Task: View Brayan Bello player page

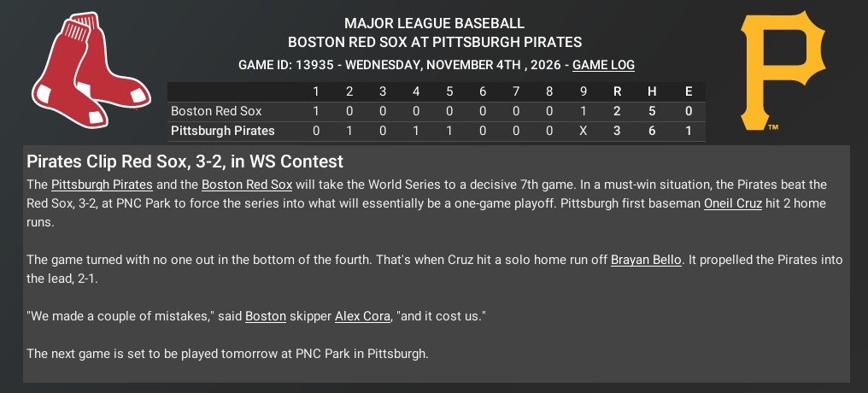Action: tap(646, 260)
